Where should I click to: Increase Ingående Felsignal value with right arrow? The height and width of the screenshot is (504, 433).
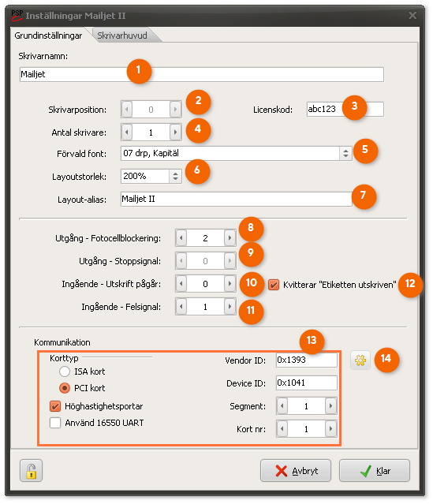(x=230, y=307)
